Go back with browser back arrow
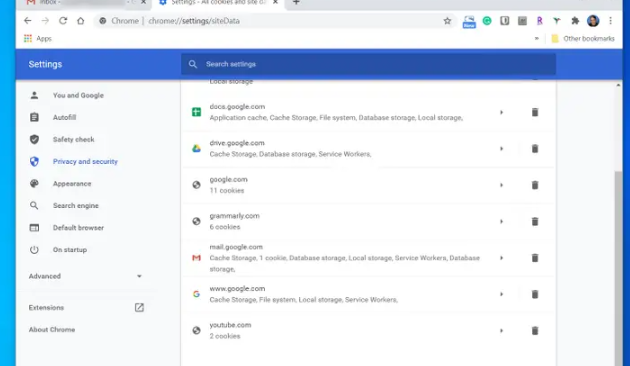The height and width of the screenshot is (366, 630). [27, 21]
